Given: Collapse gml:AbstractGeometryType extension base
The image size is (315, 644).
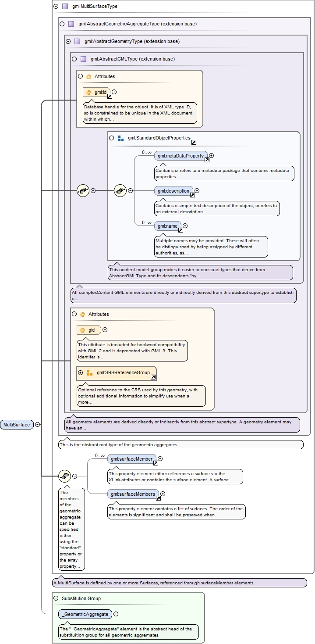Looking at the screenshot, I should pyautogui.click(x=68, y=41).
